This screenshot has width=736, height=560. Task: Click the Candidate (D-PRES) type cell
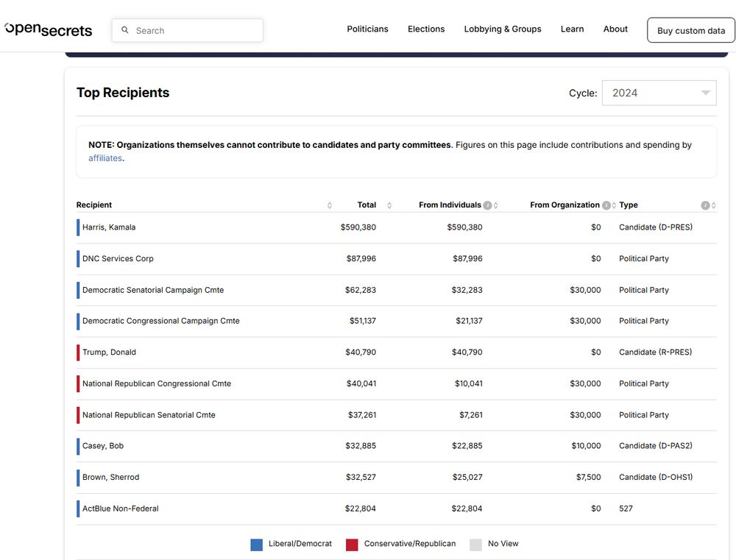pyautogui.click(x=656, y=227)
